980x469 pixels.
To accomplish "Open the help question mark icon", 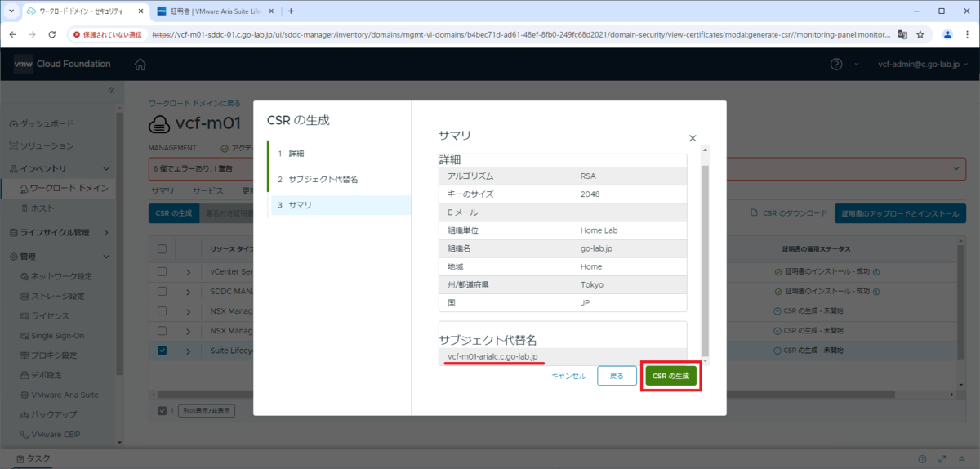I will pos(836,64).
